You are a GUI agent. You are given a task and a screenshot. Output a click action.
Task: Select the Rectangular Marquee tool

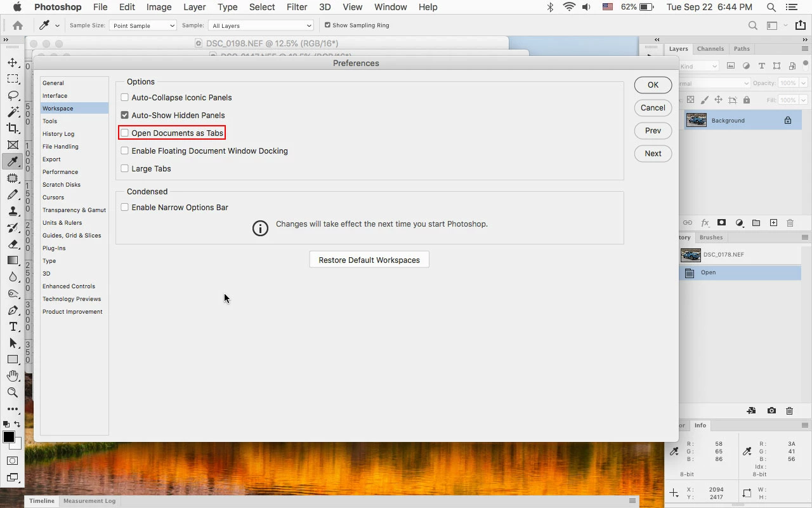(x=12, y=79)
